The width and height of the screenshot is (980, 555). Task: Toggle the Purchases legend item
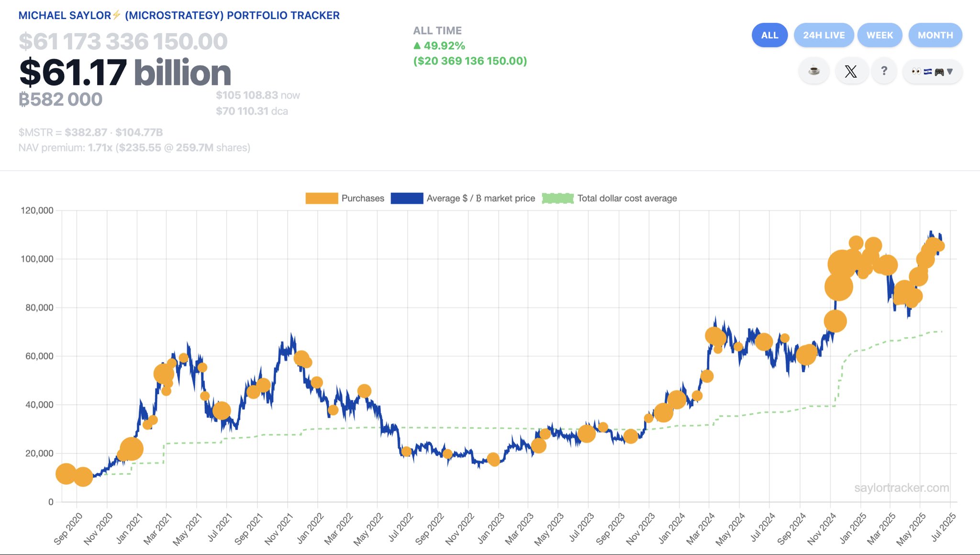pyautogui.click(x=322, y=198)
